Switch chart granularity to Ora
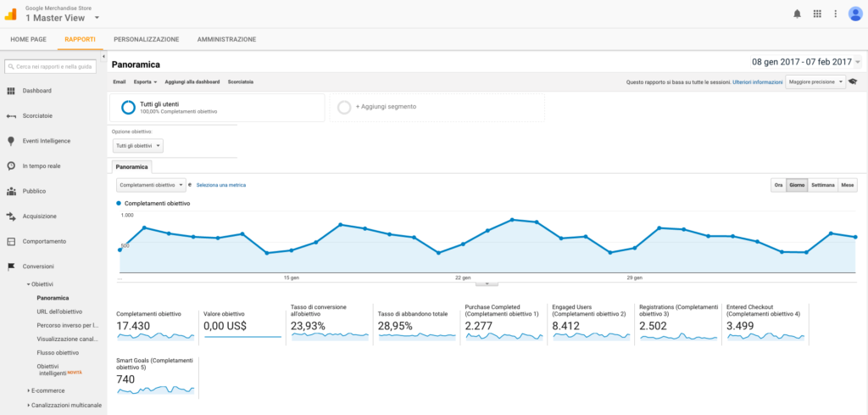This screenshot has width=868, height=415. tap(777, 184)
